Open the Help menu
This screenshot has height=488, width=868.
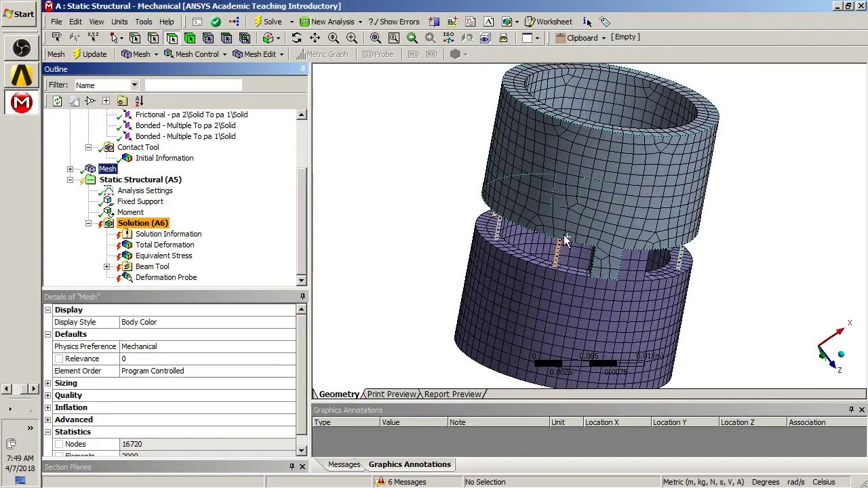coord(166,22)
